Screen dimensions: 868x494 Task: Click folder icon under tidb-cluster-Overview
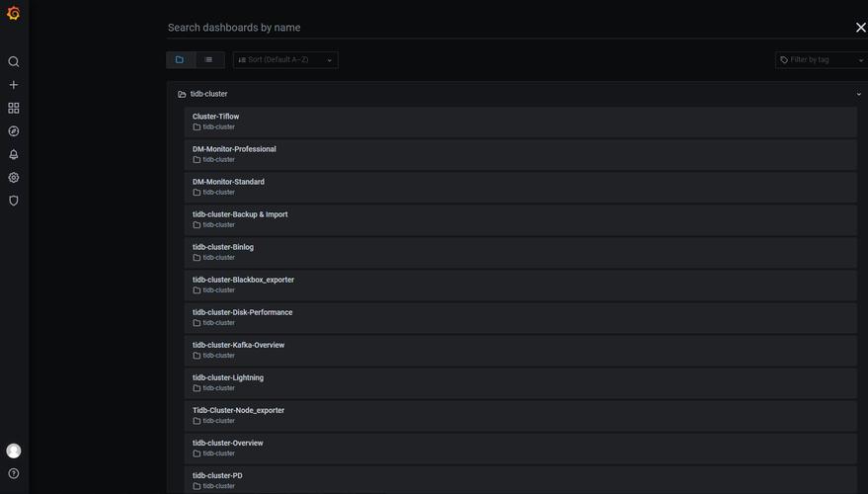point(197,454)
